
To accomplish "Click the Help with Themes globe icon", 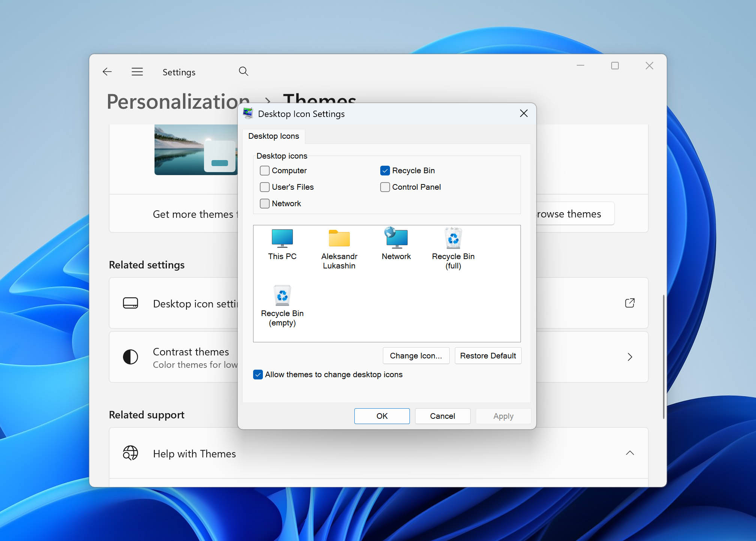I will pyautogui.click(x=130, y=453).
